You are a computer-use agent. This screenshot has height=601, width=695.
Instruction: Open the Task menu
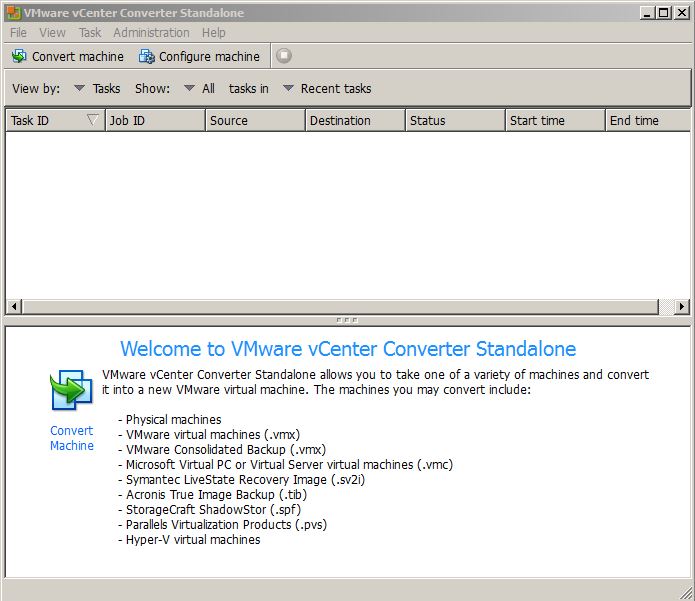90,33
